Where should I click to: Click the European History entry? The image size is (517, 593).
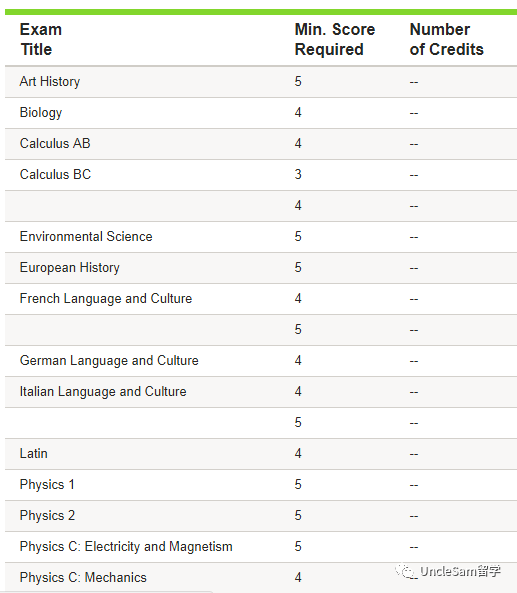pos(70,268)
